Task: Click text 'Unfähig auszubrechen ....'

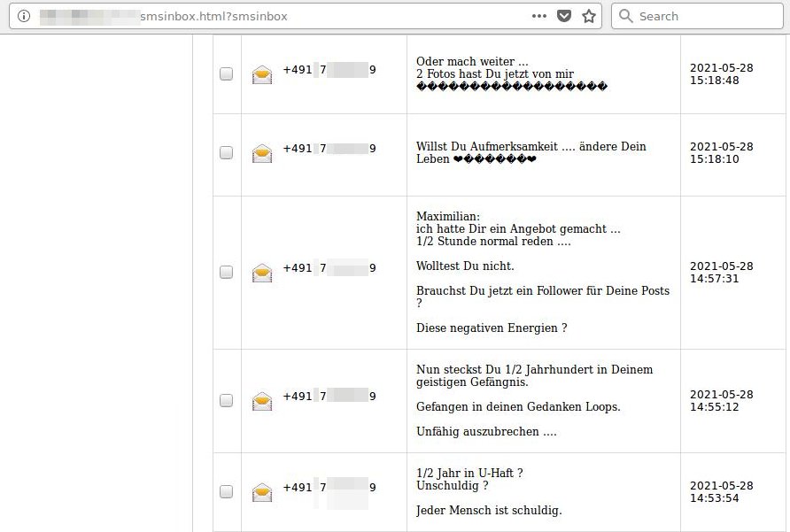Action: [x=486, y=432]
